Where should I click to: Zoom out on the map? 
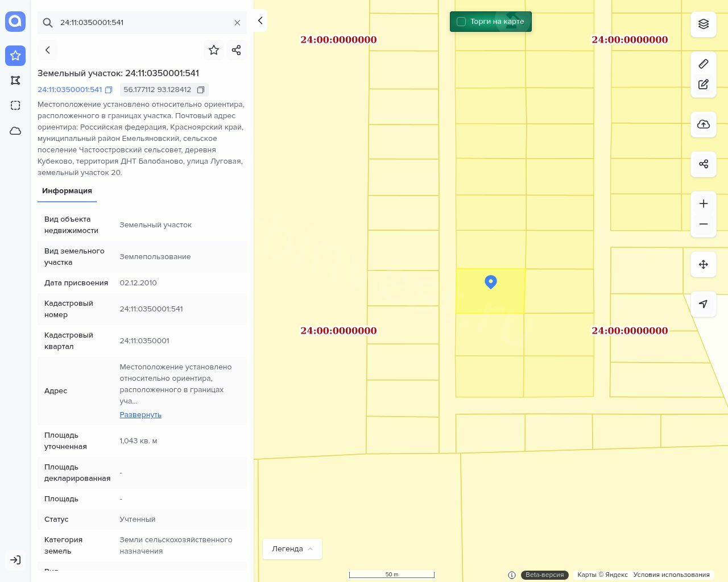coord(704,224)
